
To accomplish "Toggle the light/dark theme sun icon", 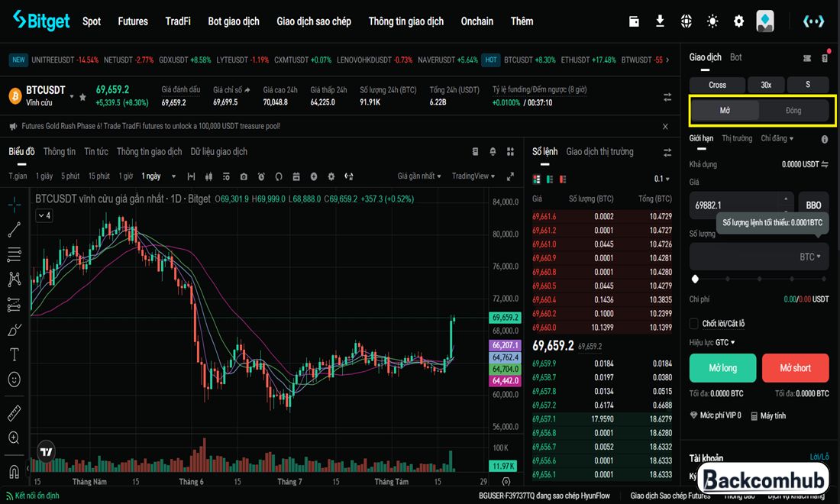I will tap(712, 21).
